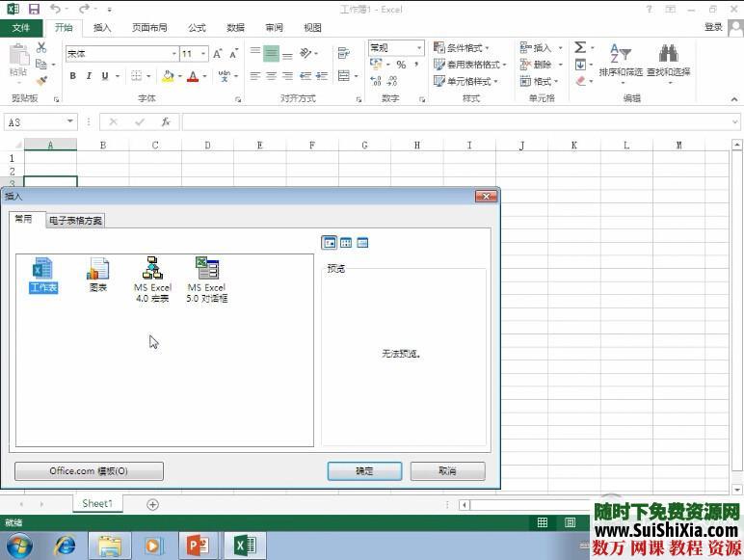
Task: Click the red font color A button
Action: pos(193,76)
